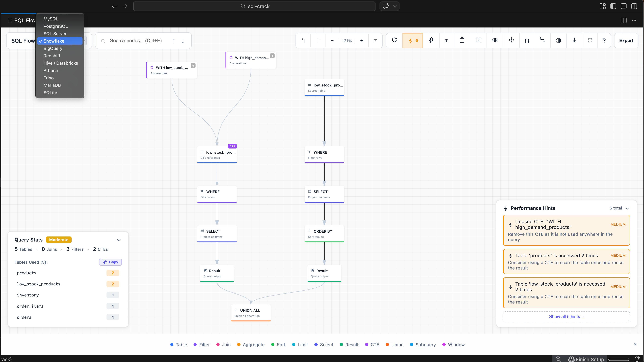
Task: Toggle light/dark theme half-circle icon
Action: pos(558,40)
